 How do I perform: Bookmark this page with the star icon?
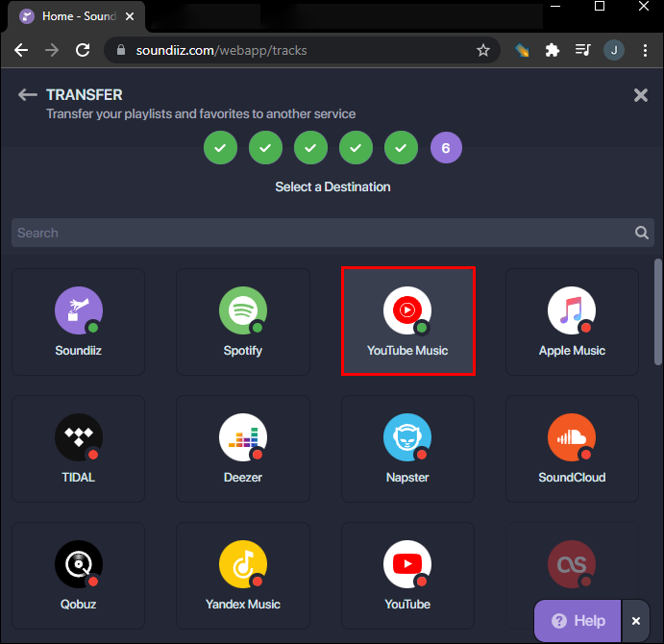[483, 50]
